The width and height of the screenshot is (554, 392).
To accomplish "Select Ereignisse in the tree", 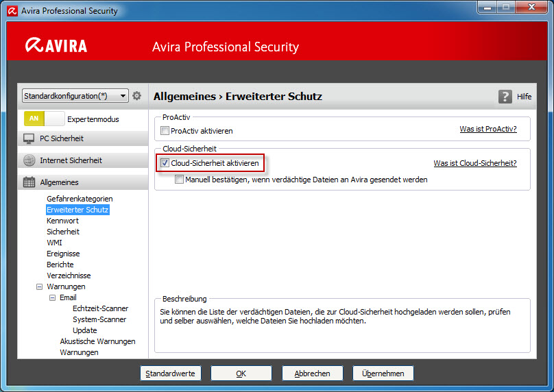I will [x=63, y=254].
